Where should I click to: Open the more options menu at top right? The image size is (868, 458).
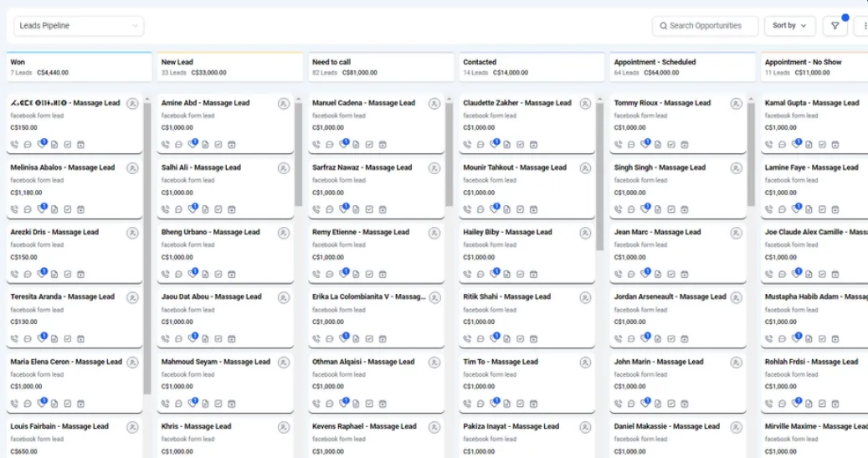[862, 26]
